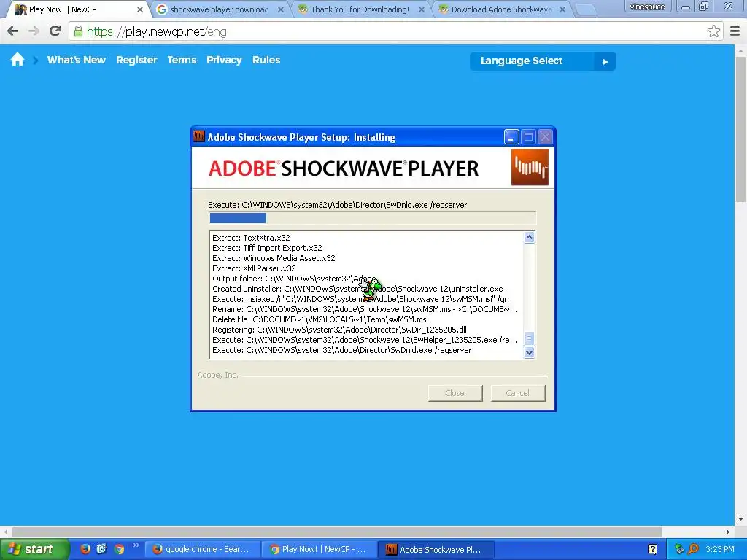Screen dimensions: 747x560
Task: Open the Terms link
Action: click(x=182, y=60)
